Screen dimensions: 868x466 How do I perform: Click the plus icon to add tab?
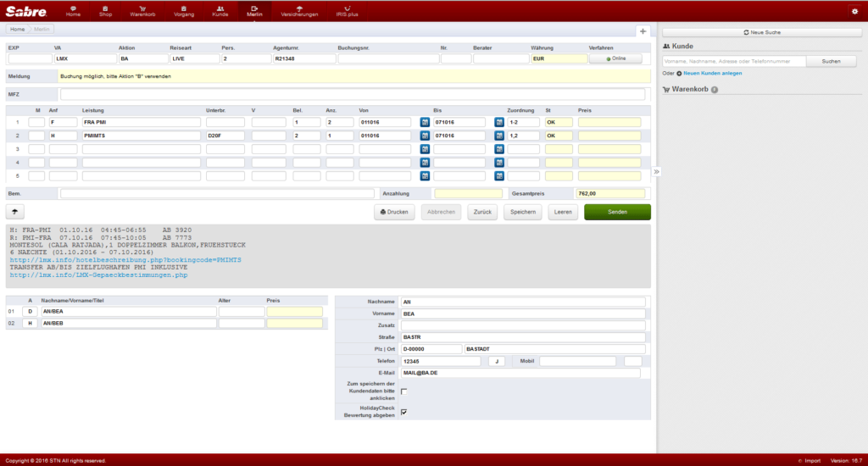643,31
